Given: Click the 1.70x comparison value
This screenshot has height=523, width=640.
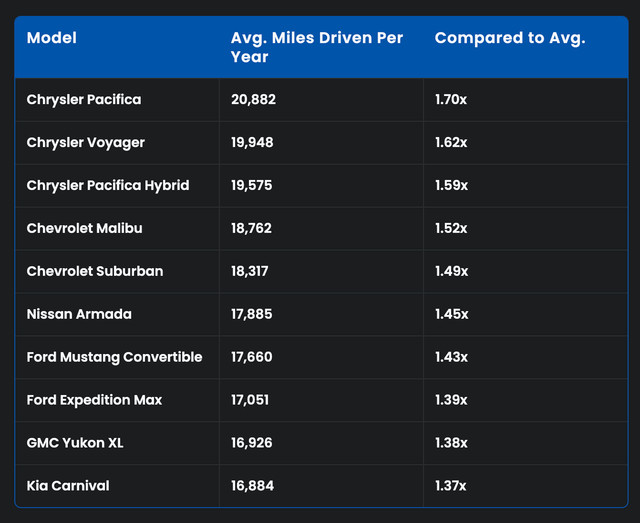Looking at the screenshot, I should coord(451,100).
